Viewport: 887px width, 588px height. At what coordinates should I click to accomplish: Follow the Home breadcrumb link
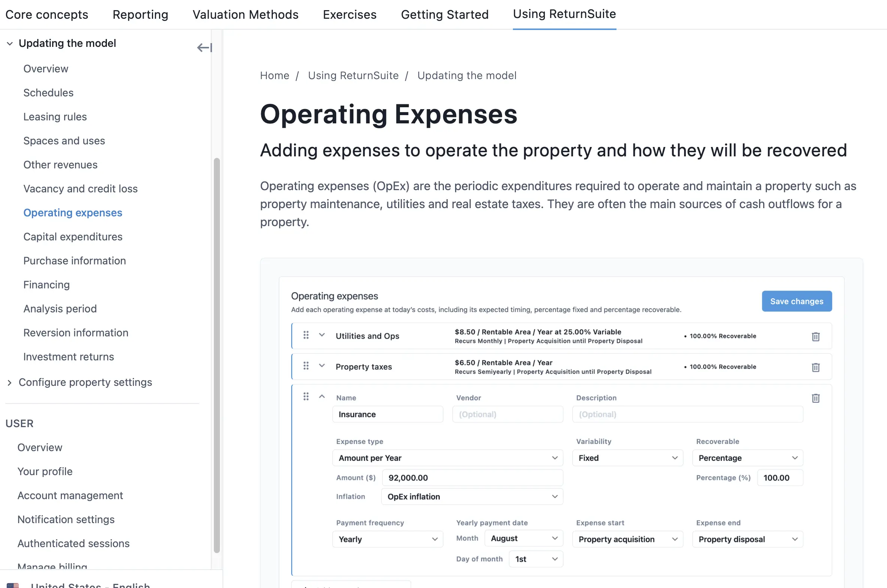[x=275, y=75]
